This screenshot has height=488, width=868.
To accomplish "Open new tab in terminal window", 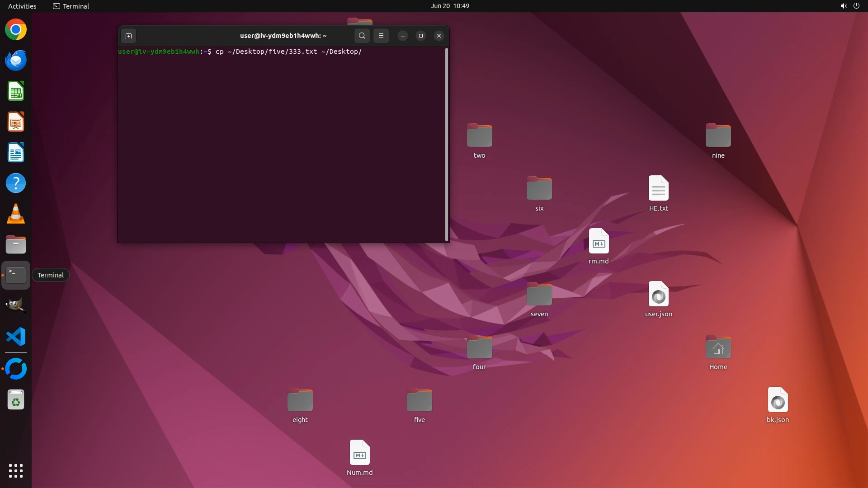I will [x=128, y=36].
